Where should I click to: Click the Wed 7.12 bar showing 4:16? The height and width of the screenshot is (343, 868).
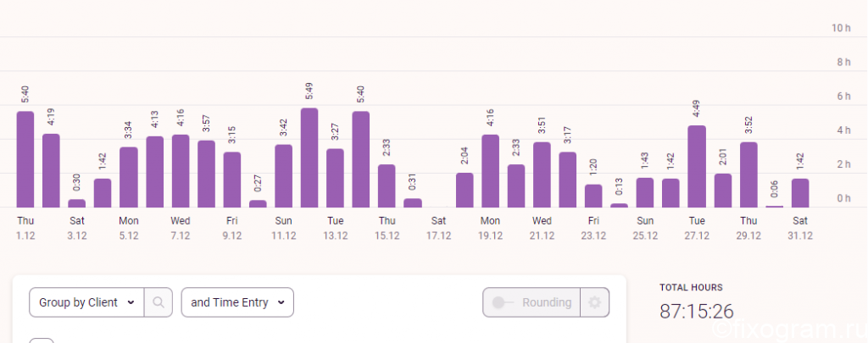(x=181, y=171)
